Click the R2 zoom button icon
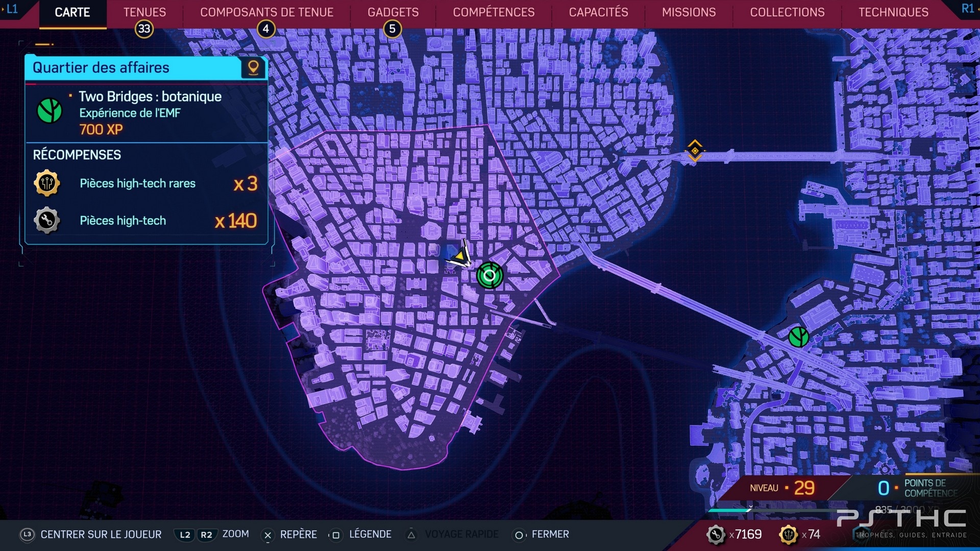 pyautogui.click(x=206, y=535)
